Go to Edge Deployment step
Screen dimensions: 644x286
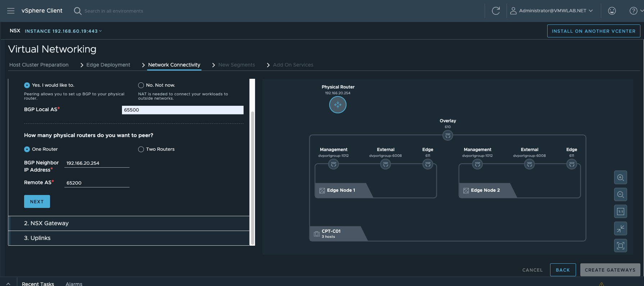108,65
